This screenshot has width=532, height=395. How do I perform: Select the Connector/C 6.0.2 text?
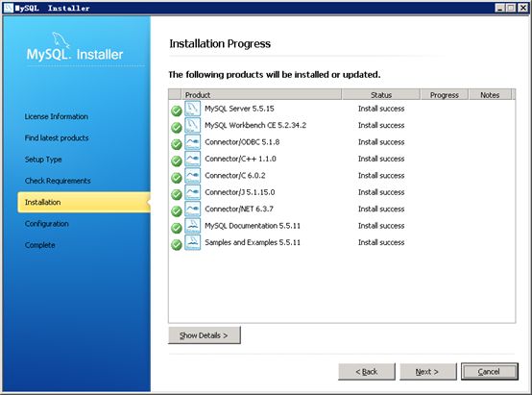coord(235,176)
